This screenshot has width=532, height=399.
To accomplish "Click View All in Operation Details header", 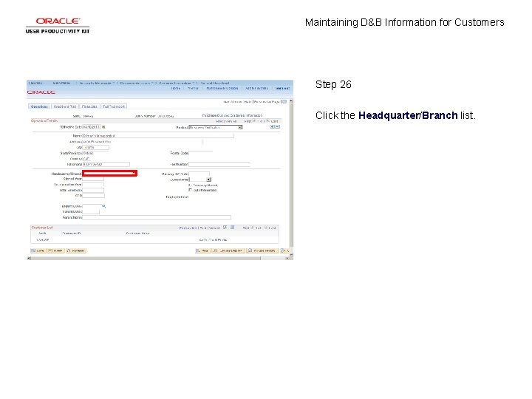I will pos(231,121).
